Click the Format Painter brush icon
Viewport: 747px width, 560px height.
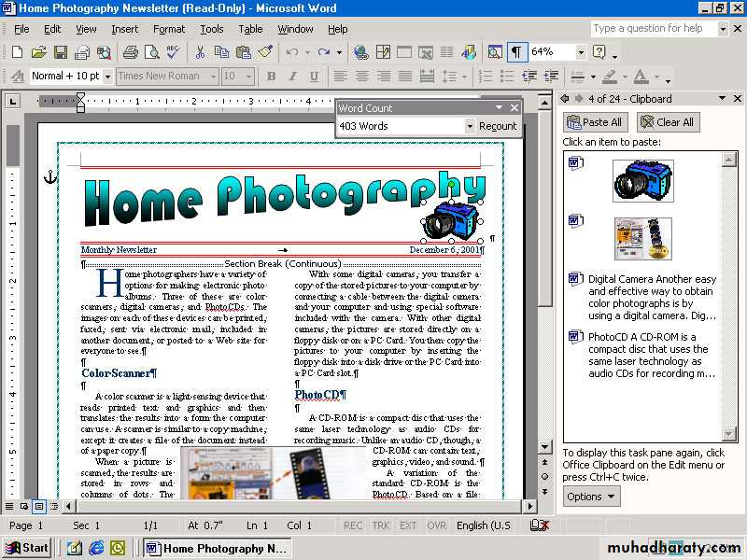point(265,52)
